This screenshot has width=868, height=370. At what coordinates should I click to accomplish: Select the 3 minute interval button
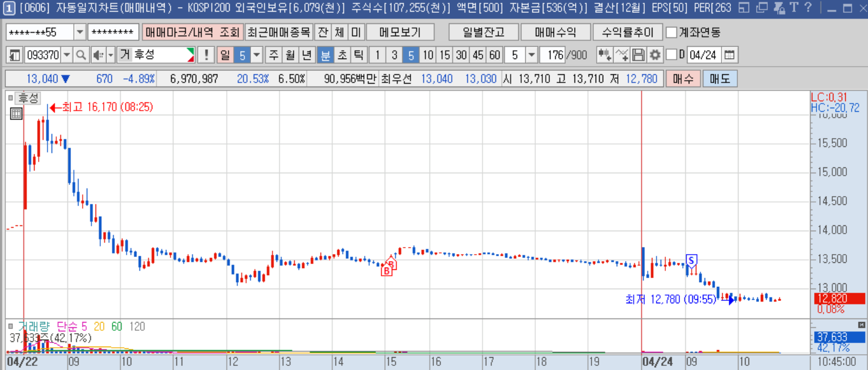[x=394, y=55]
